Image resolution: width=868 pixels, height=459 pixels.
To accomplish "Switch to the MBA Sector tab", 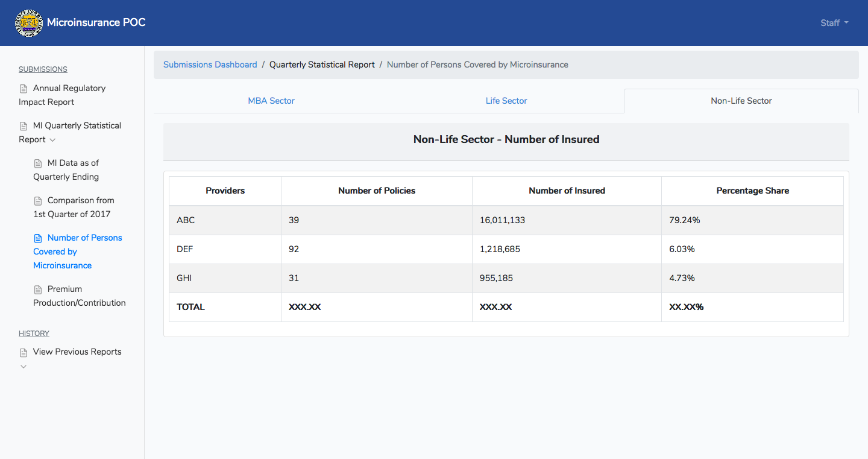I will click(271, 101).
